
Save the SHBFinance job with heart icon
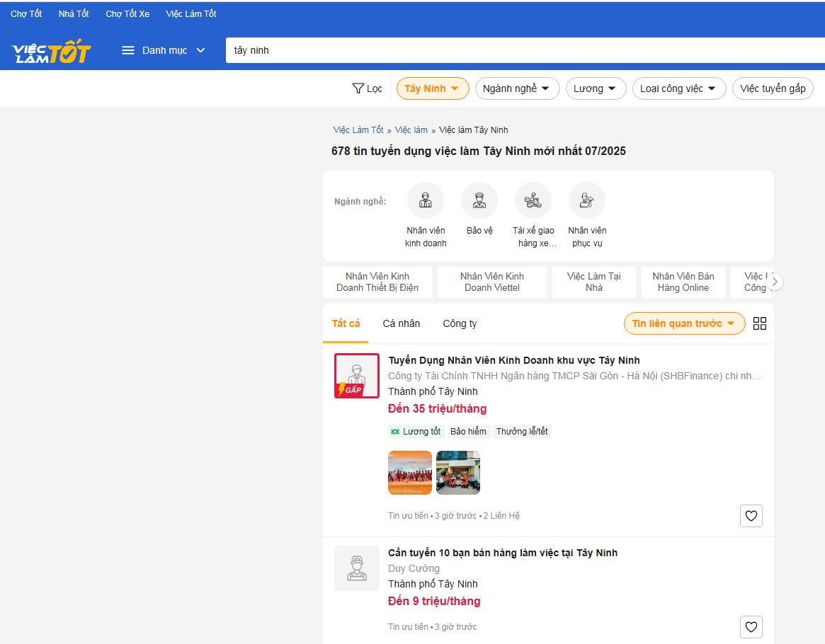coord(751,516)
